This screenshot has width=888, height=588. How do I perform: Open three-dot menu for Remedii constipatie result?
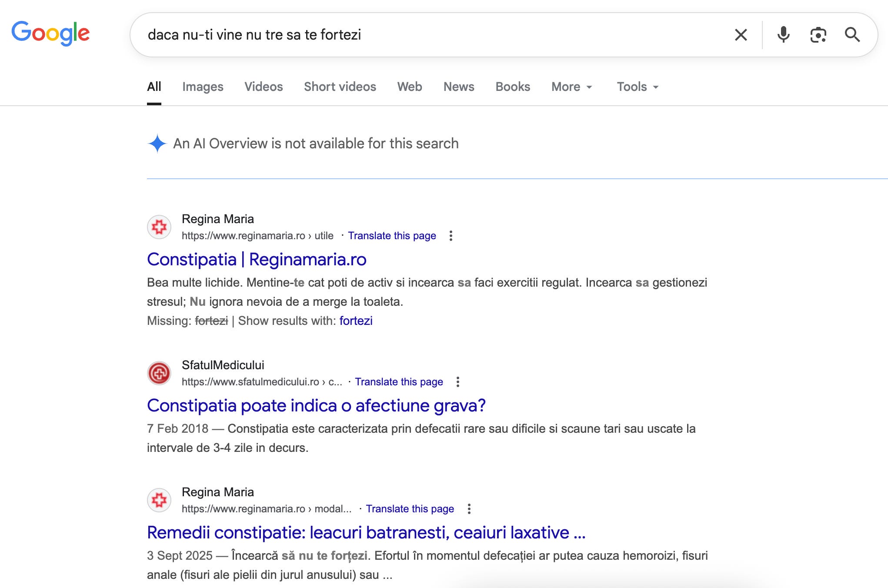point(469,509)
